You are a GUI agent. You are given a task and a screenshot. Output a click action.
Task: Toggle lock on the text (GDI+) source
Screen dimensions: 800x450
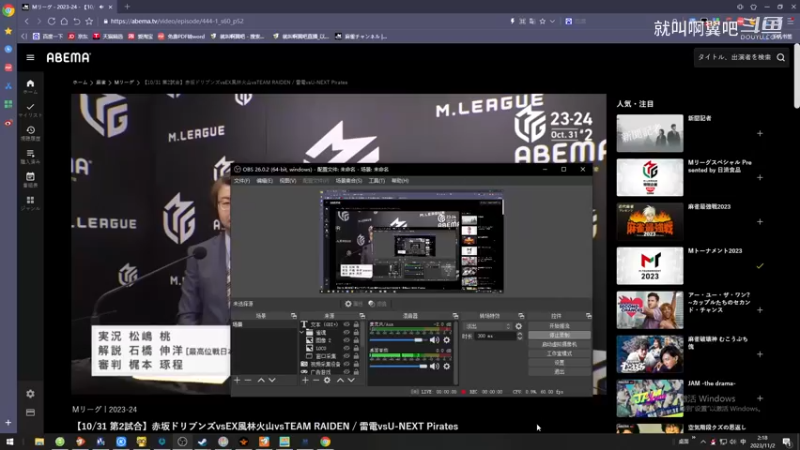pyautogui.click(x=356, y=324)
